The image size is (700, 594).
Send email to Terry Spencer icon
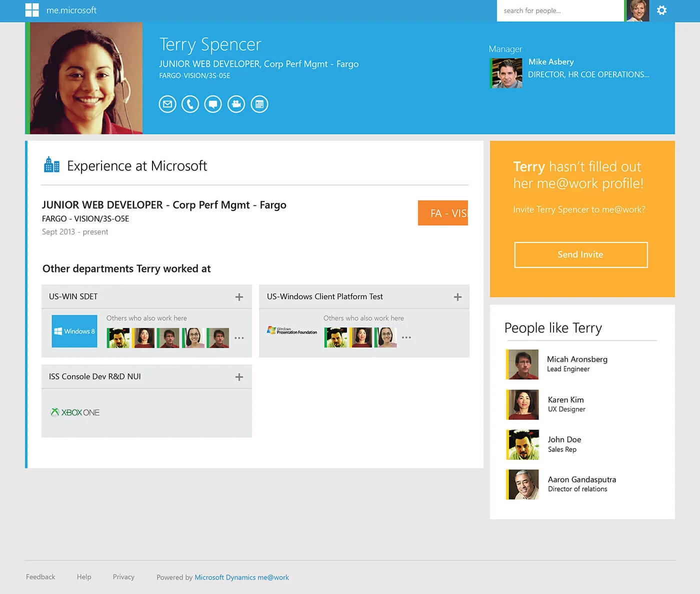click(167, 104)
